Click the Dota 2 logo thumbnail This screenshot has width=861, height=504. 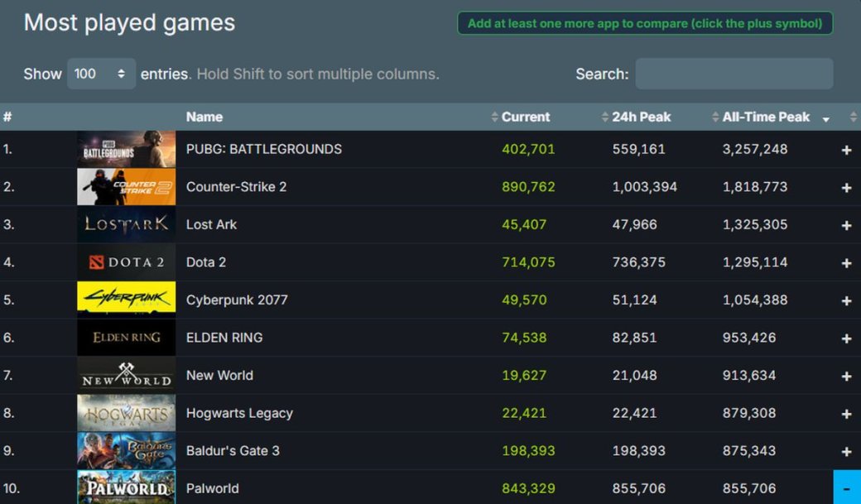[x=127, y=262]
